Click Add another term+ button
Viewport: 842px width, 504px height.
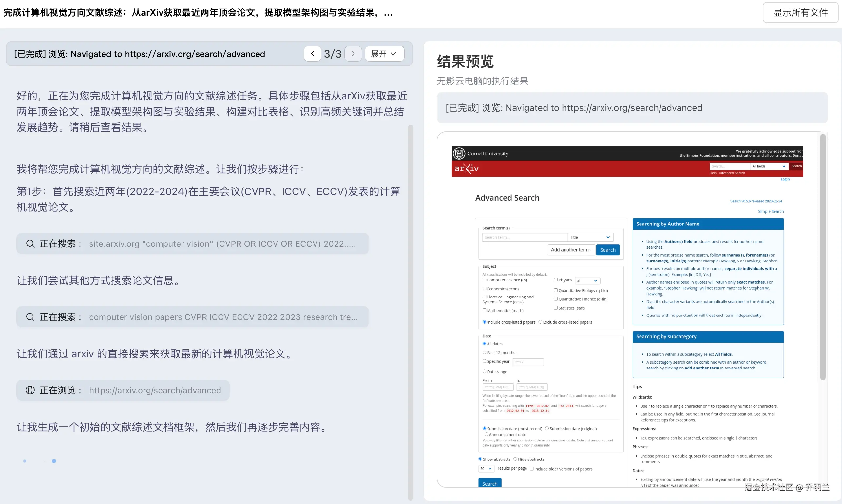click(571, 250)
